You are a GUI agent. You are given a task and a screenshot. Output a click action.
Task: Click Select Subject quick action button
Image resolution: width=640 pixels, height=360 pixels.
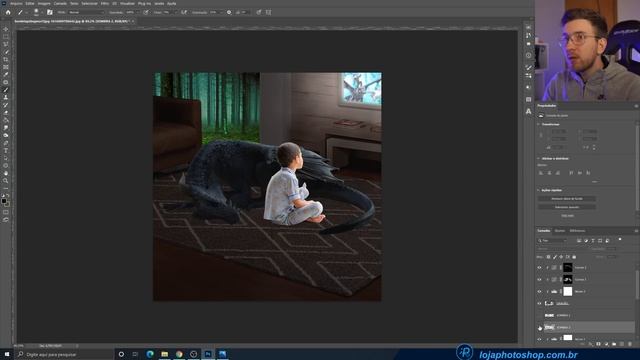[567, 207]
